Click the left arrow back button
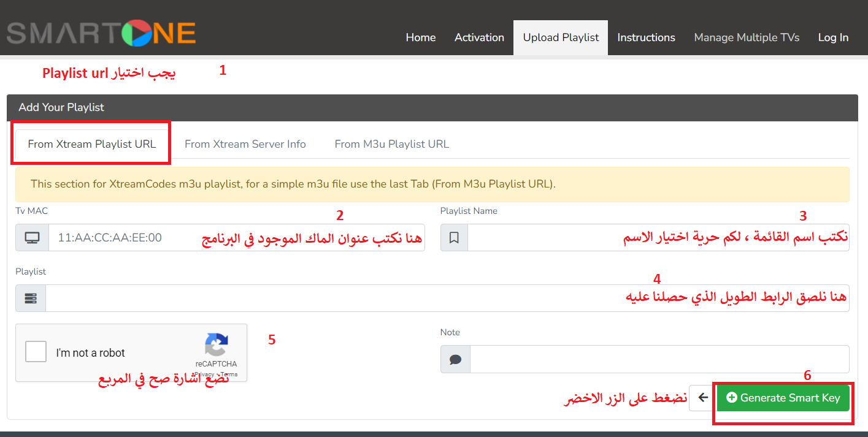Viewport: 868px width, 437px height. pyautogui.click(x=703, y=398)
